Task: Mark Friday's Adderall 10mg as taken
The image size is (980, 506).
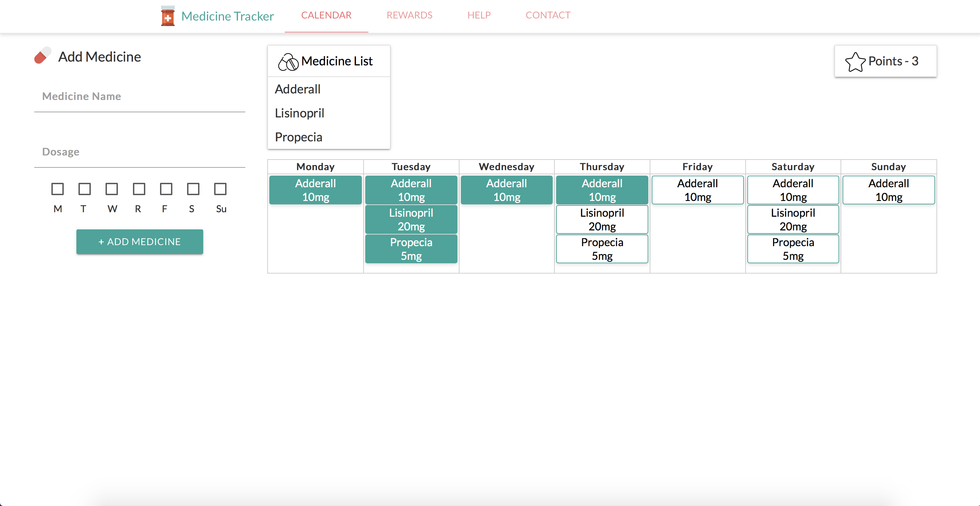Action: pos(697,190)
